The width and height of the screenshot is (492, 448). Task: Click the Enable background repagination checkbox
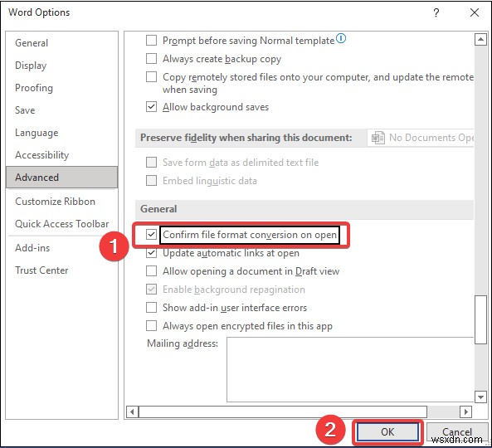click(x=151, y=290)
